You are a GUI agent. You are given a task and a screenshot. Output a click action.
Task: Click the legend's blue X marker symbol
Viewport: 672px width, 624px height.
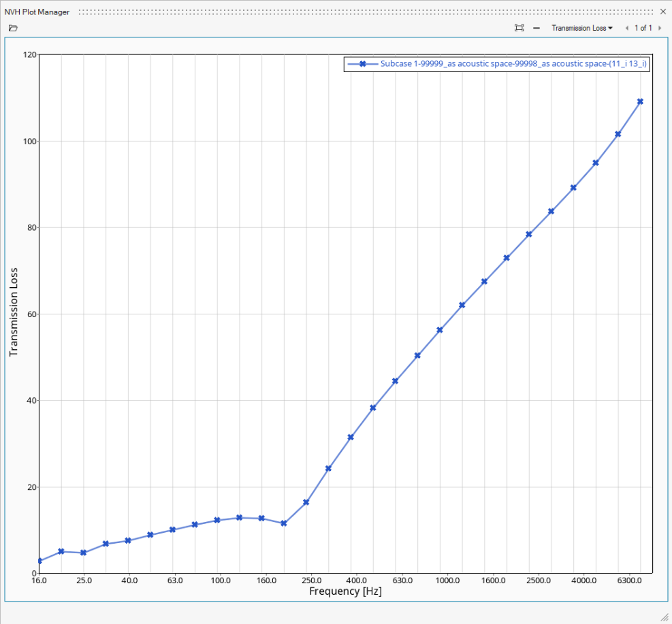363,64
